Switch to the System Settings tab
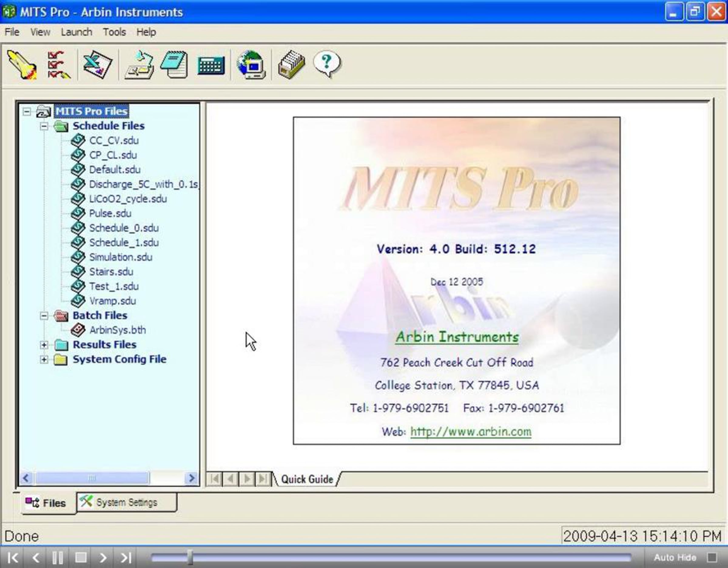The height and width of the screenshot is (568, 728). click(x=126, y=502)
